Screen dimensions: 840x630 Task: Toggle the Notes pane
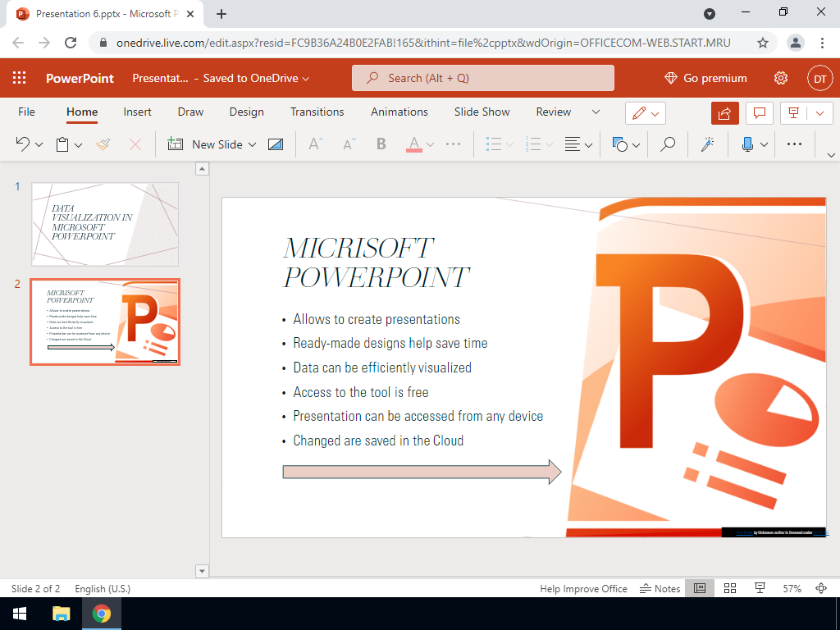pos(660,588)
